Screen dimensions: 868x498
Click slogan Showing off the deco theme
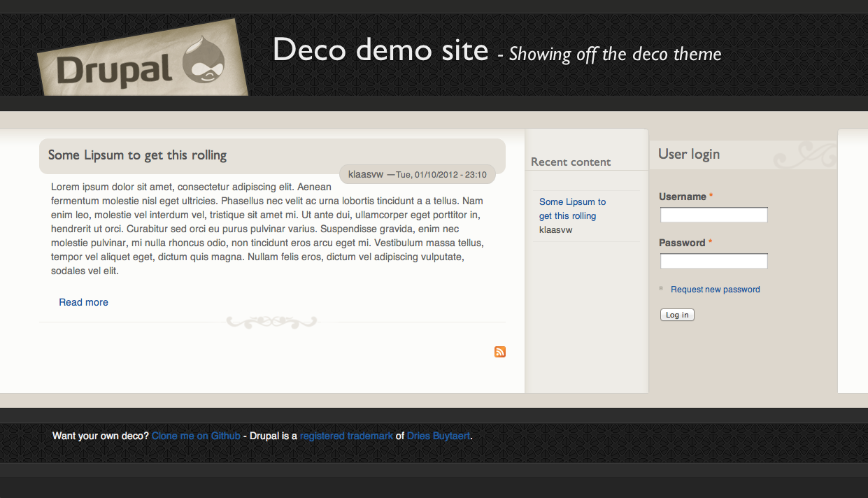pos(615,54)
